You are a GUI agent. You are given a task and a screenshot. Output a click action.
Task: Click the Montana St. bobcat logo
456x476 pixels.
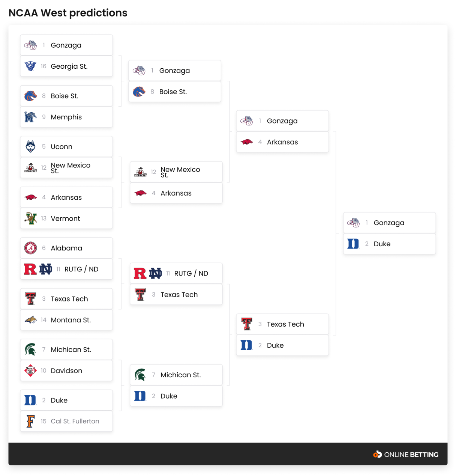[30, 320]
